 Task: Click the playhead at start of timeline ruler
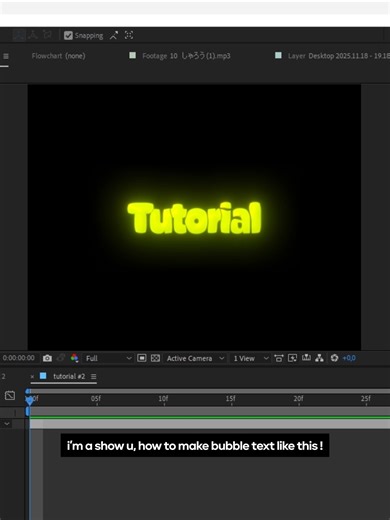coord(30,400)
